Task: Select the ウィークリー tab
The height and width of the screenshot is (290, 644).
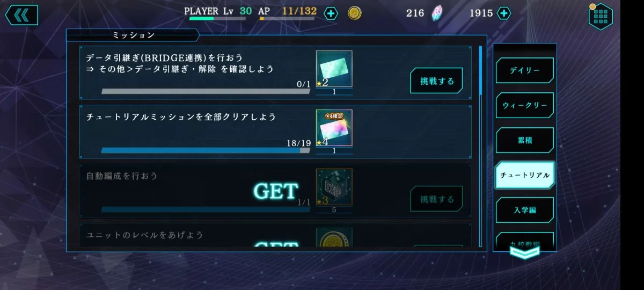Action: click(x=525, y=105)
